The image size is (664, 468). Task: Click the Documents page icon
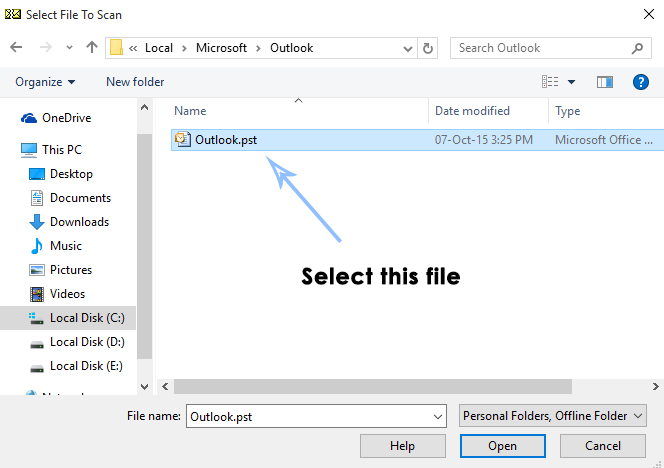click(37, 198)
